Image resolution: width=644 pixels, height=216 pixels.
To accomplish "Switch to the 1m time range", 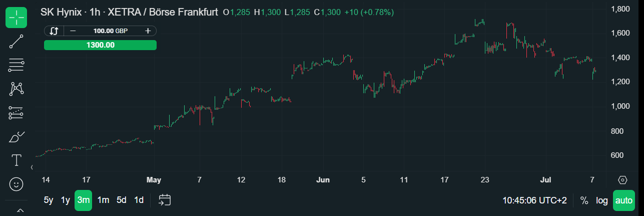I will tap(103, 200).
